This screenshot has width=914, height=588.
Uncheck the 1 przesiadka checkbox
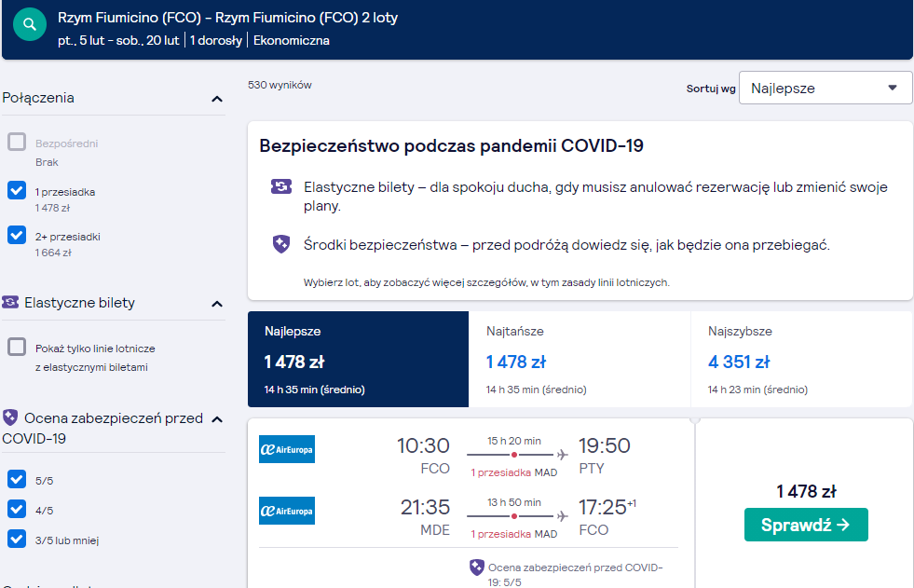pyautogui.click(x=17, y=190)
